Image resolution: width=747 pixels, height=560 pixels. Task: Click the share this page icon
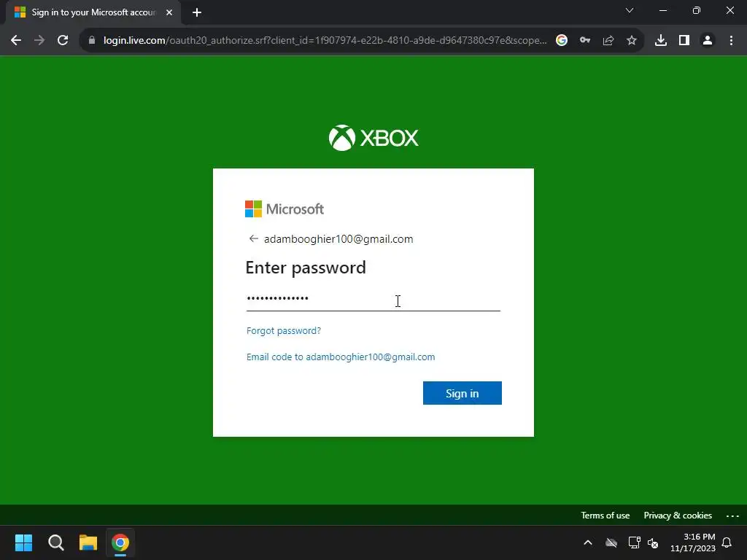(x=608, y=41)
